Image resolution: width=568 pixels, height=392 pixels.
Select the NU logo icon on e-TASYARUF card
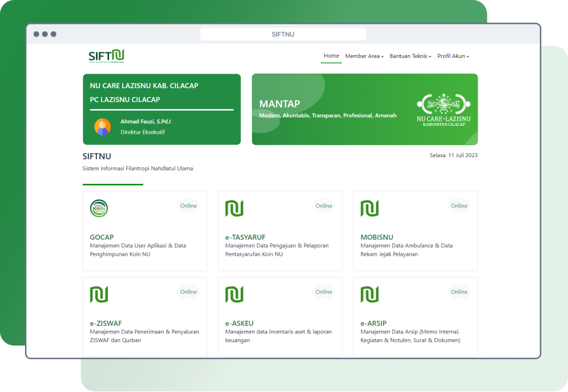tap(235, 208)
